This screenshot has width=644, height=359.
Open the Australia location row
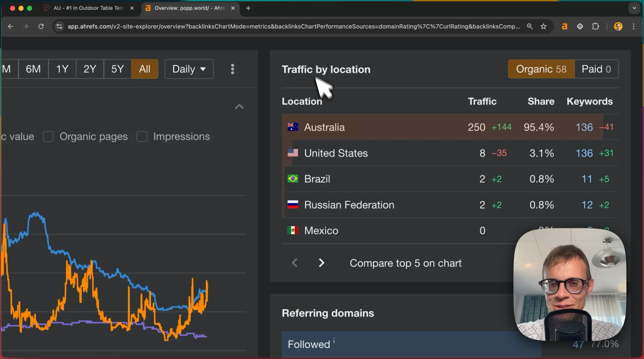point(450,127)
